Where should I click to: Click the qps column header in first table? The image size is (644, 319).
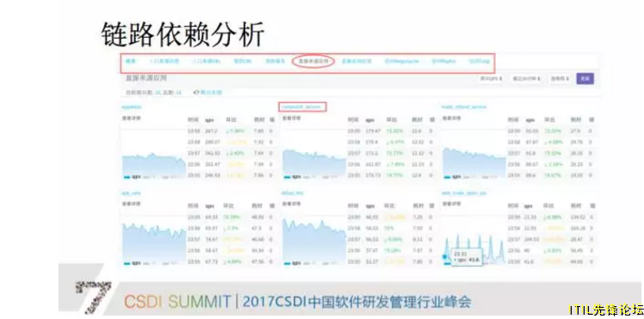(209, 120)
